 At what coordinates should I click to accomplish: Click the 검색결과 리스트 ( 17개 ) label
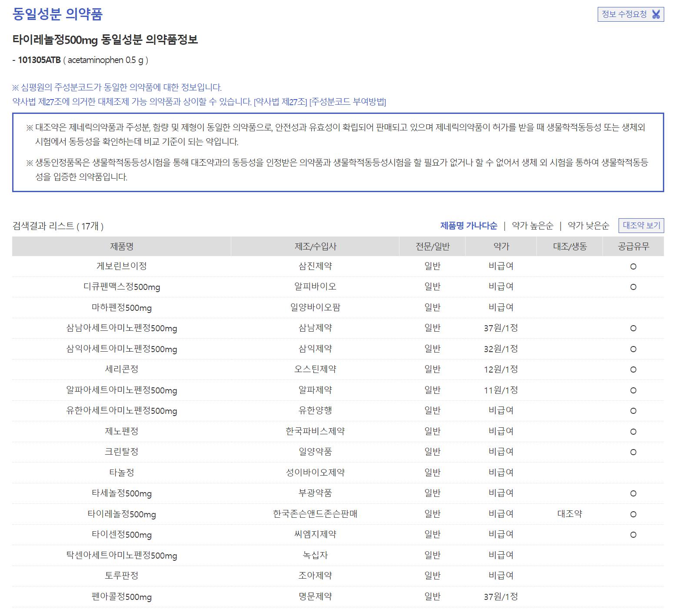pyautogui.click(x=58, y=226)
